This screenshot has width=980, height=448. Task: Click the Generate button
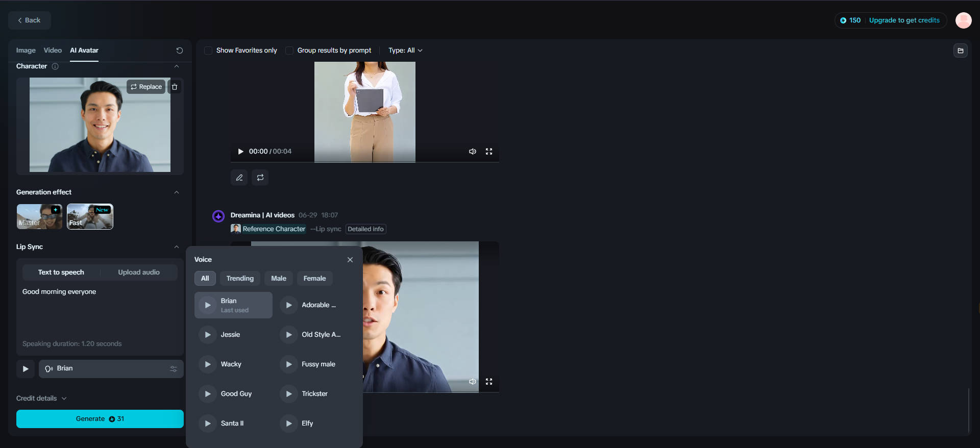(100, 419)
